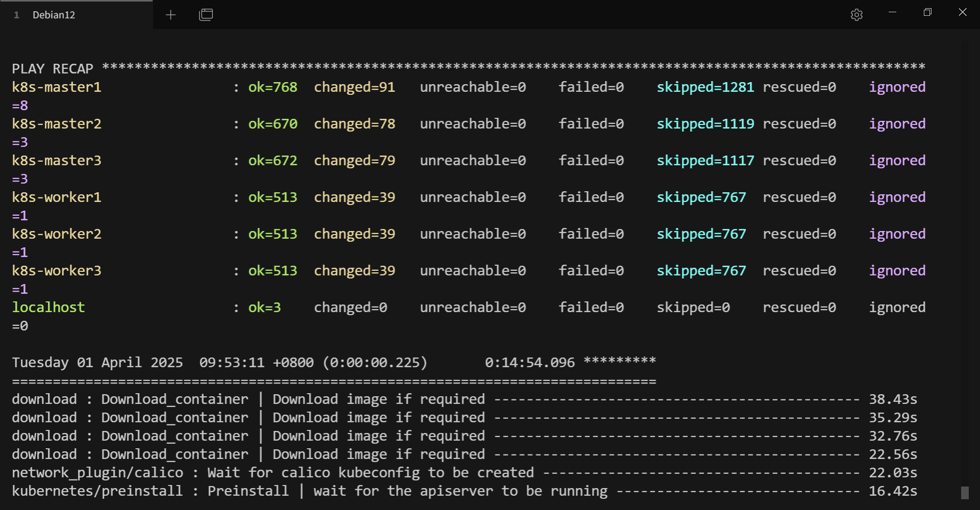The height and width of the screenshot is (510, 980).
Task: Click the tab number 1 indicator
Action: pos(17,15)
